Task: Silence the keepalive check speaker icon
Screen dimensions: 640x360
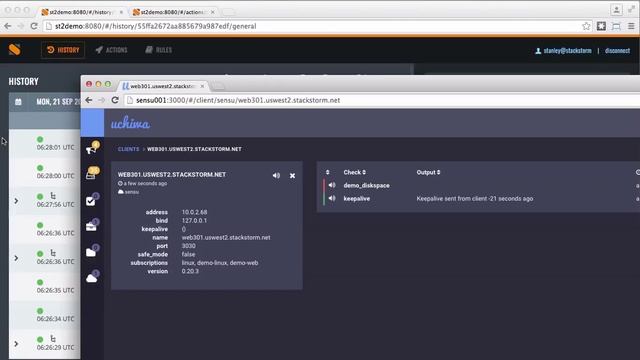Action: tap(332, 198)
